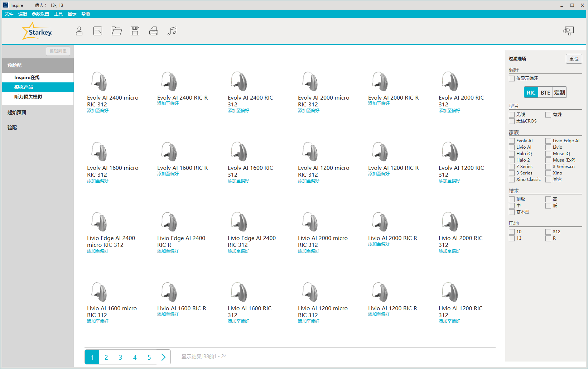
Task: Go to results page 2
Action: tap(106, 357)
